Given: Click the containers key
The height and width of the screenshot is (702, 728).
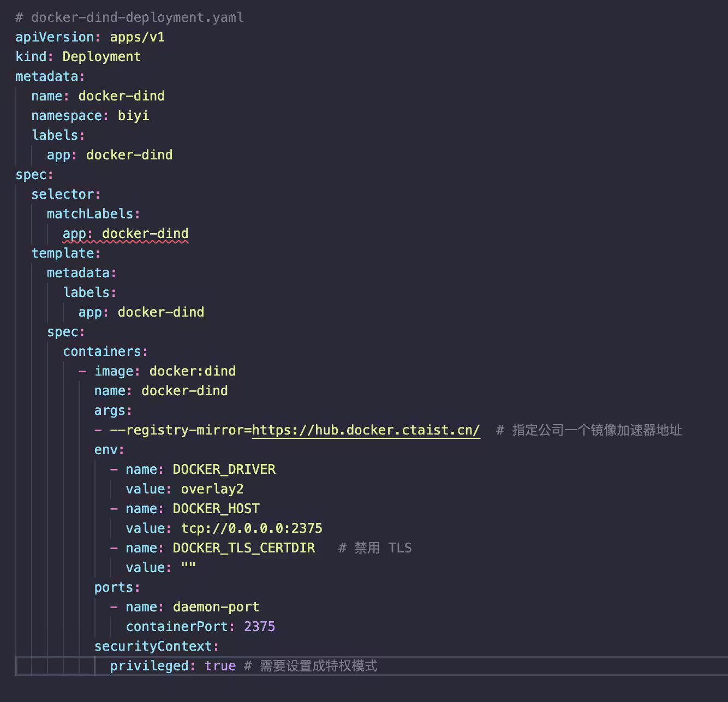Looking at the screenshot, I should pyautogui.click(x=102, y=352).
